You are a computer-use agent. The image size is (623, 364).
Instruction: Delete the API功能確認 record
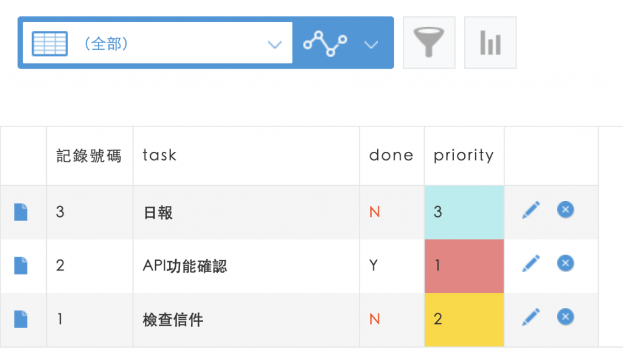565,263
